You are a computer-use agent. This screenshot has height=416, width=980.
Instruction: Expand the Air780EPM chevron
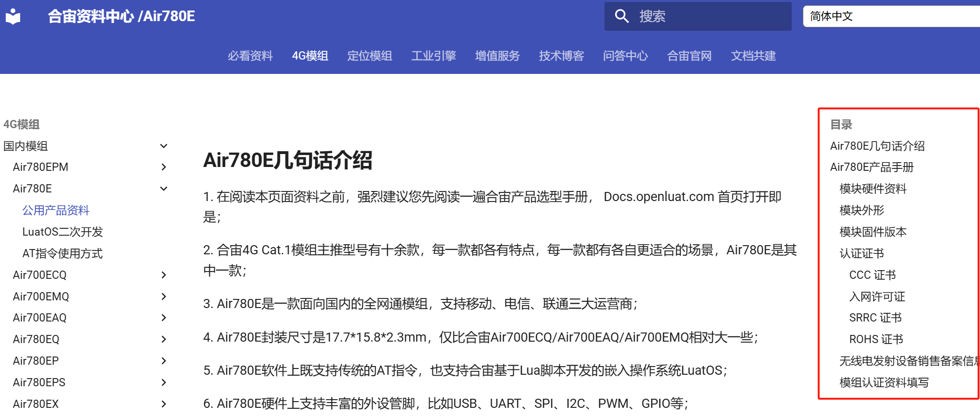164,167
